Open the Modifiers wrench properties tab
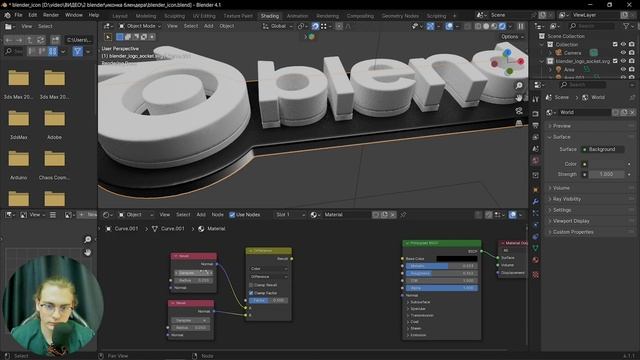640x360 pixels. click(x=536, y=202)
